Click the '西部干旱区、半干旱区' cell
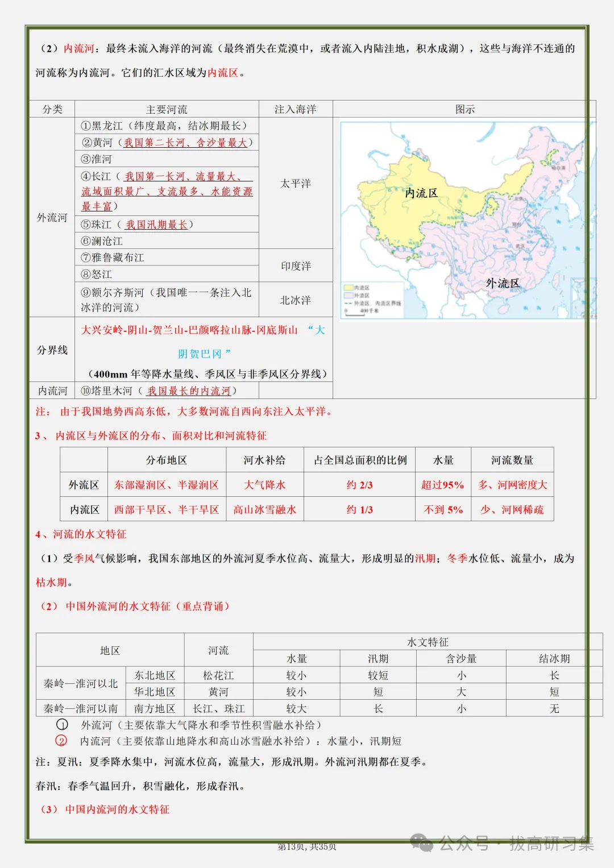This screenshot has width=614, height=868. point(167,510)
